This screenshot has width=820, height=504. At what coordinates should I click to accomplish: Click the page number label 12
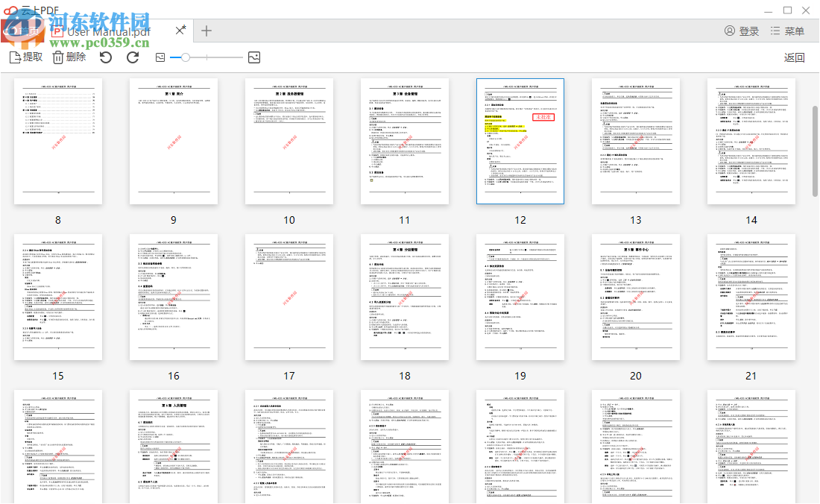(520, 220)
